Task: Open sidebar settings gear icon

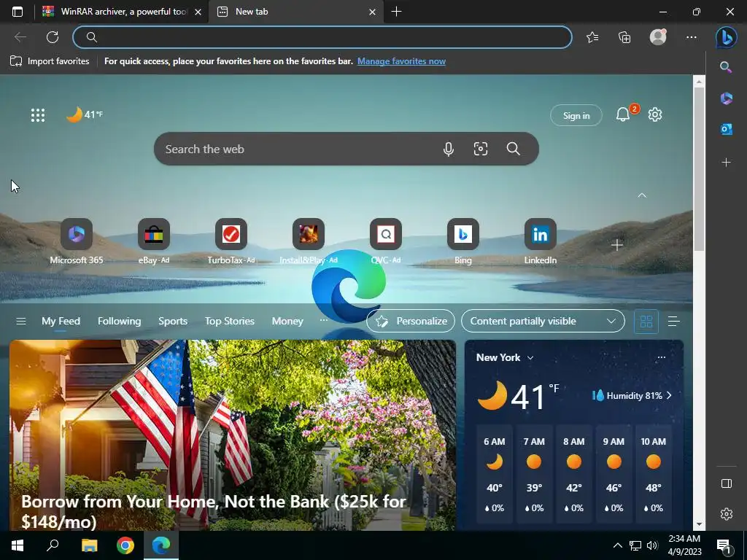Action: coord(726,514)
